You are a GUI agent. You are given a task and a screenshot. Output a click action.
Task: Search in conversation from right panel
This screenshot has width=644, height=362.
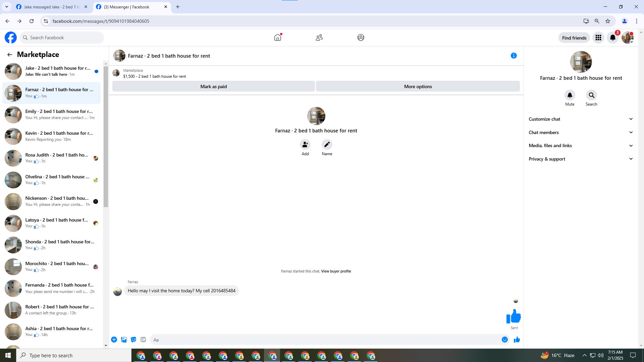(591, 95)
